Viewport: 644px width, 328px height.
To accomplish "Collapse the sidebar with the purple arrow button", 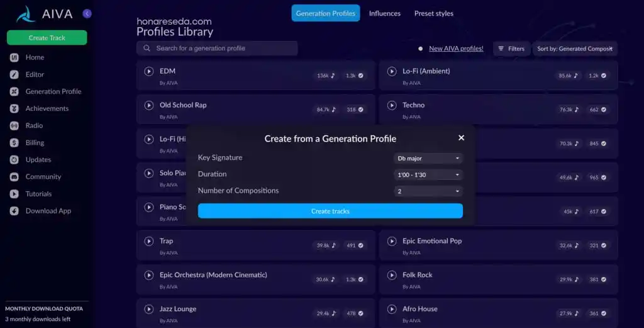I will [x=87, y=14].
